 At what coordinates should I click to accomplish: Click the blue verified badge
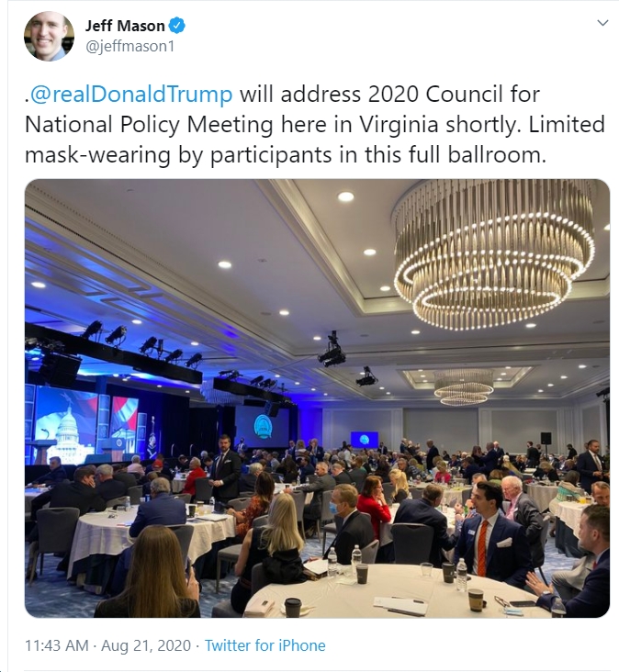click(x=176, y=26)
